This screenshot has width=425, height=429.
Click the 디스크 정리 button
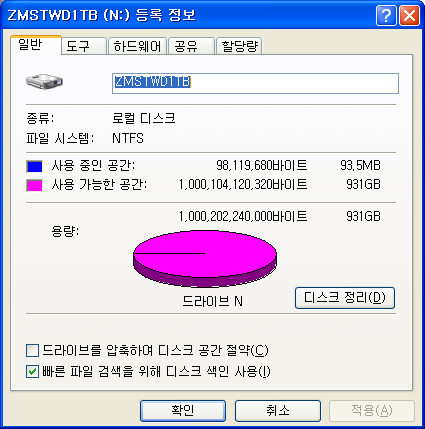point(345,298)
